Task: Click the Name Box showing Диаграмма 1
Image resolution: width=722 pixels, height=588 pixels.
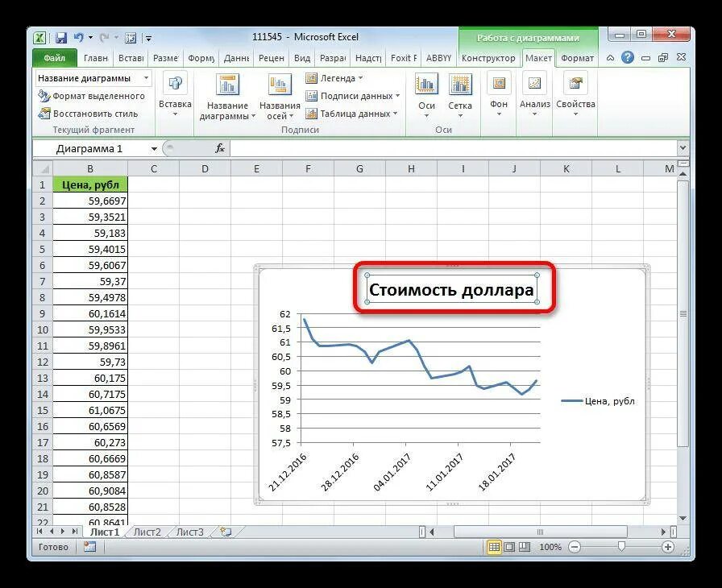Action: [x=89, y=148]
